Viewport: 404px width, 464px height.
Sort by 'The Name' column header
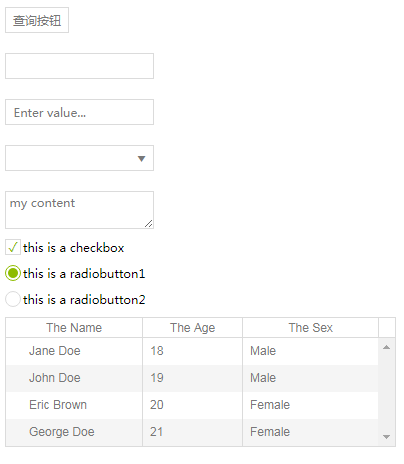(74, 328)
